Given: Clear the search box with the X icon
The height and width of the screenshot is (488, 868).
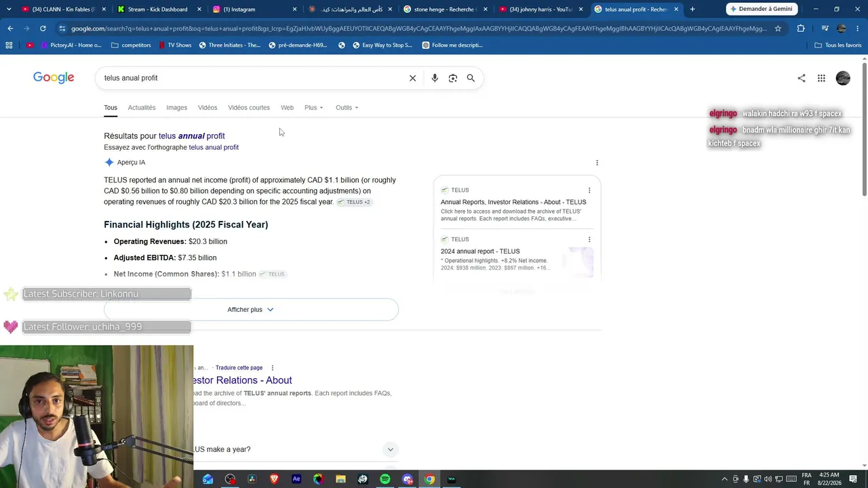Looking at the screenshot, I should click(x=412, y=78).
